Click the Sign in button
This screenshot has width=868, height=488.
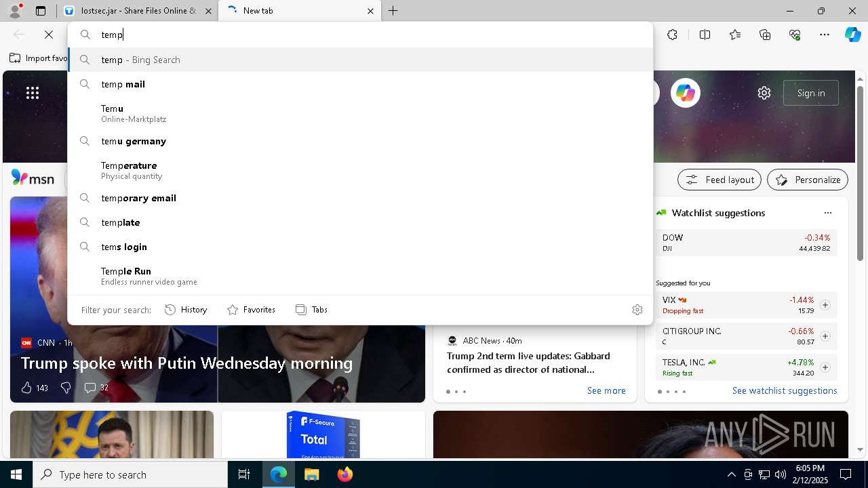coord(811,93)
